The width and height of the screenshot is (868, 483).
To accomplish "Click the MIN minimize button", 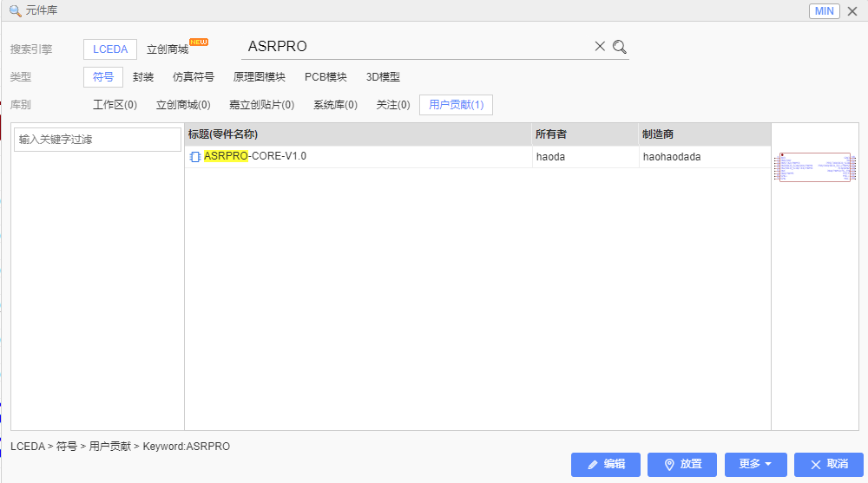I will click(825, 10).
